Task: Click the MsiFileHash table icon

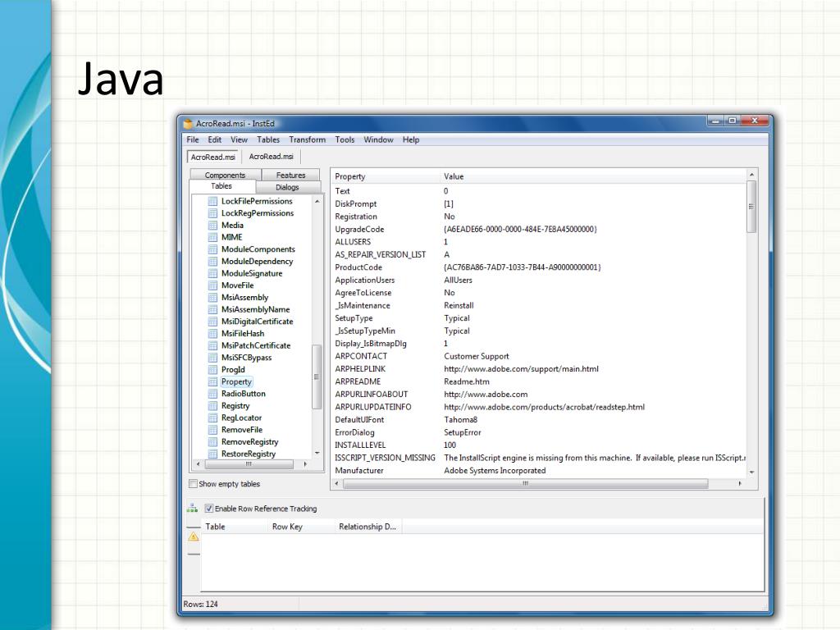Action: pos(212,334)
